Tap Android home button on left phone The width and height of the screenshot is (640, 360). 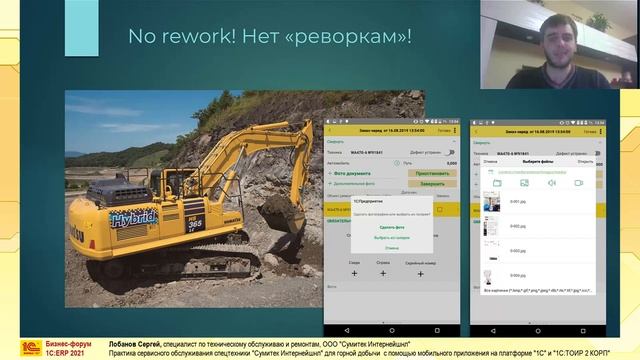(x=392, y=330)
